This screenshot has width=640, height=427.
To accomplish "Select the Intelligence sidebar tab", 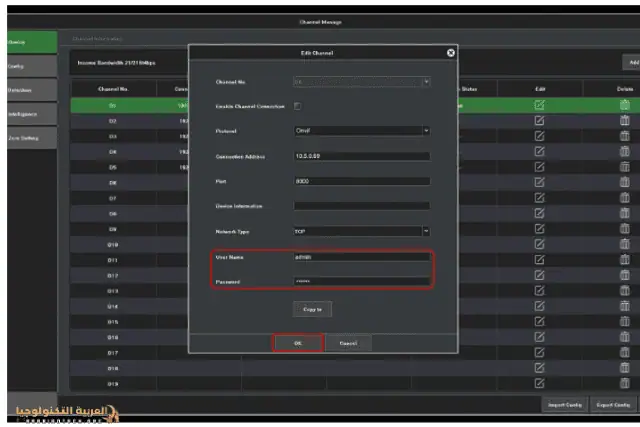I will (32, 114).
